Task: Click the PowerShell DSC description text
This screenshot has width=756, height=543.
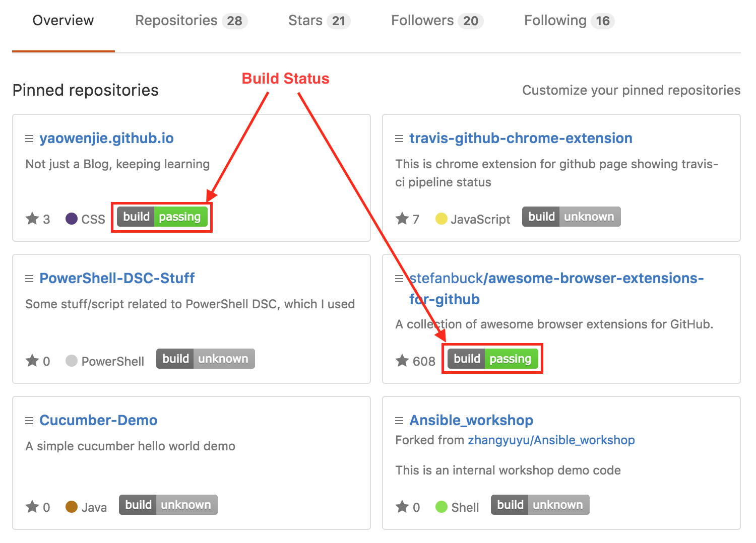Action: click(190, 304)
